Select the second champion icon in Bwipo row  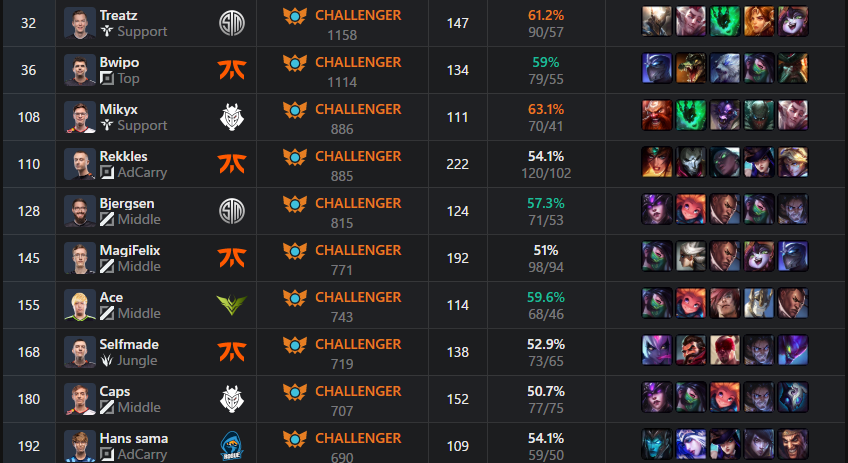point(691,68)
